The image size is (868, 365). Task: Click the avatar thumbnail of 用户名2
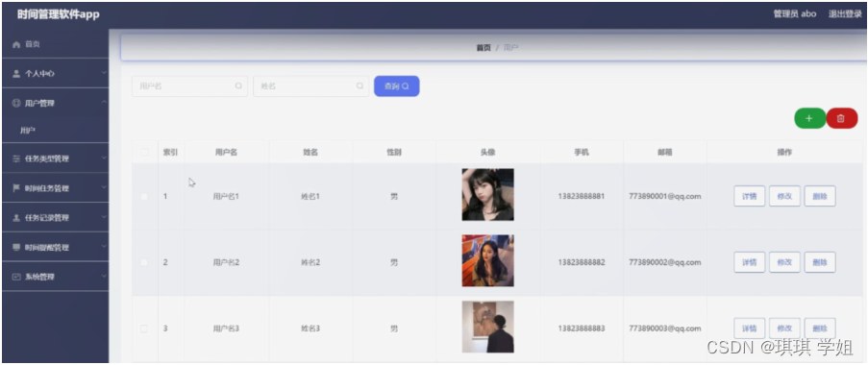(x=487, y=260)
